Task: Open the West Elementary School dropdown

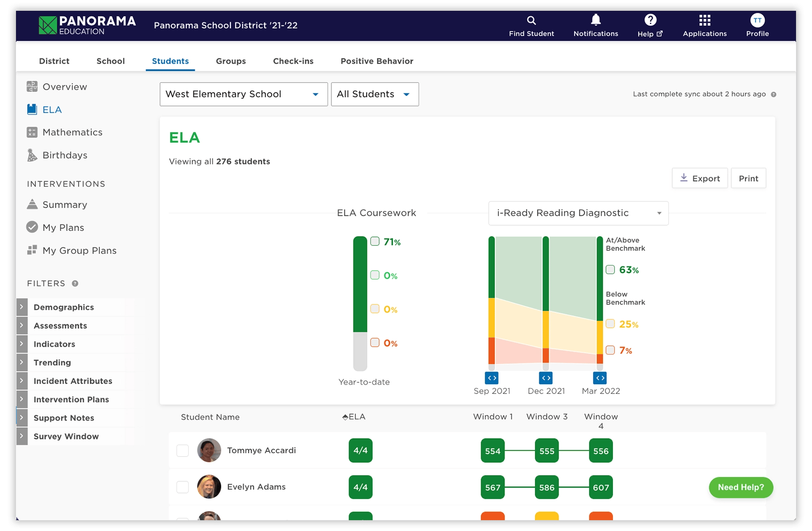Action: point(243,94)
